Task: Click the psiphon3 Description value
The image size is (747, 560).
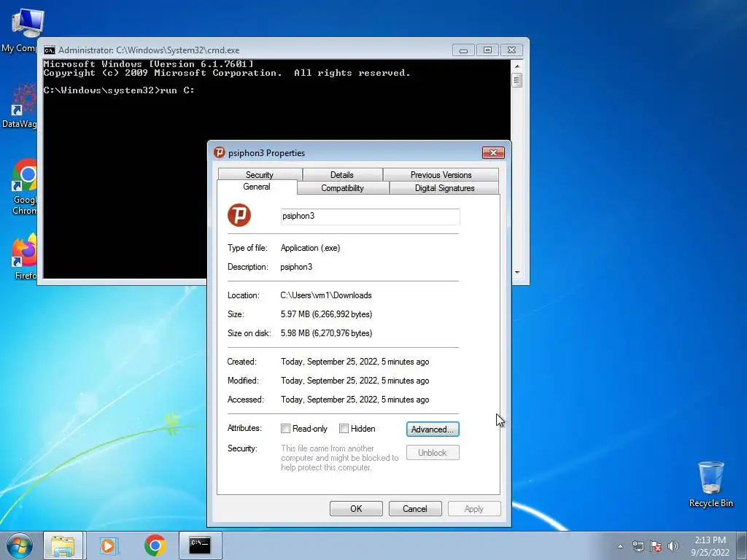Action: tap(296, 267)
